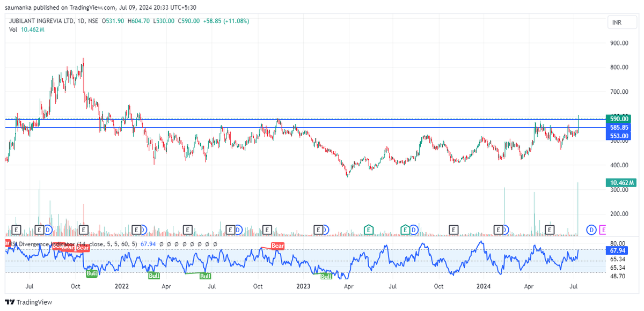This screenshot has height=311, width=644.
Task: Click the earnings E marker in early 2024
Action: pos(498,229)
